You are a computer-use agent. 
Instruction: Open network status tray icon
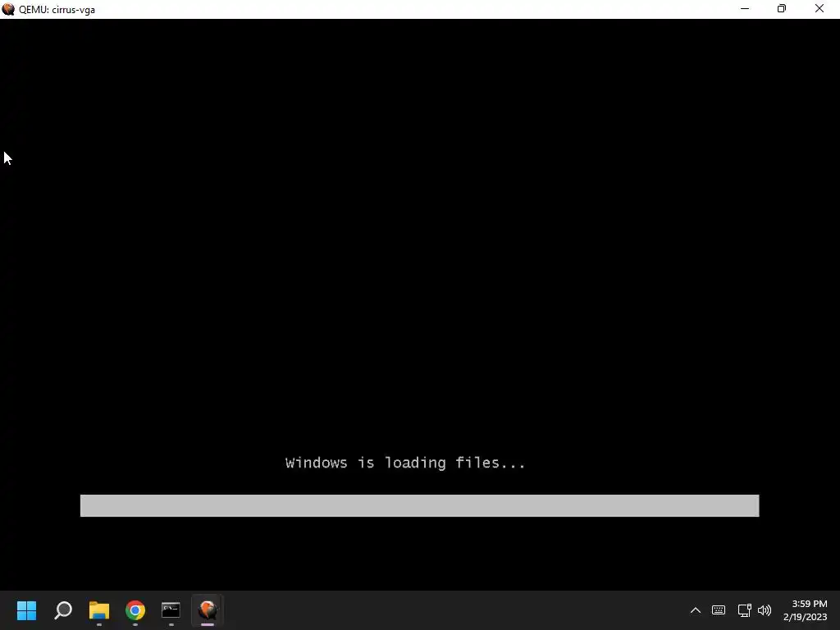click(744, 610)
